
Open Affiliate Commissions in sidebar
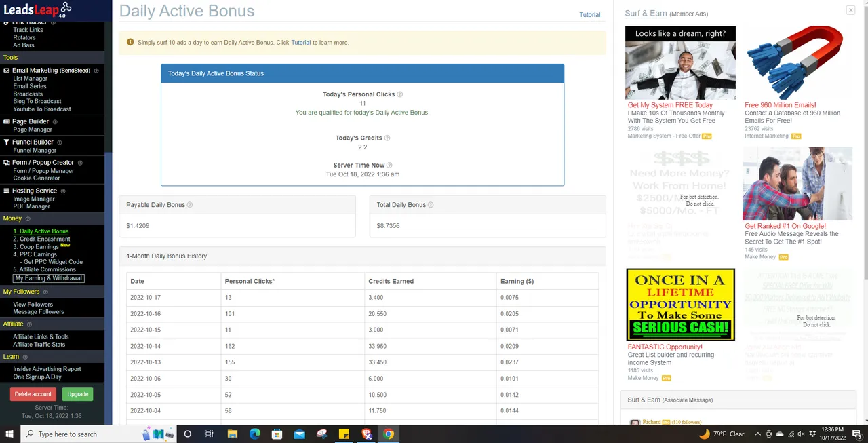click(44, 269)
